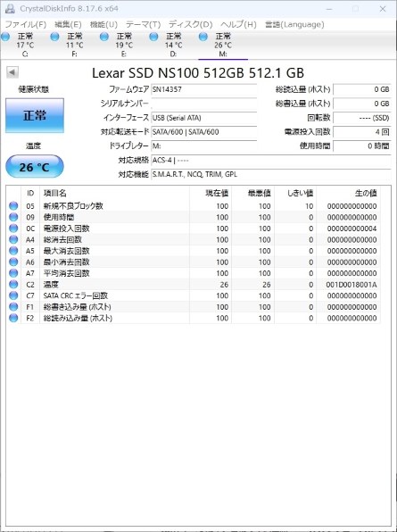The image size is (397, 532).
Task: Click status icon of row A6 最小消去回数
Action: click(13, 262)
